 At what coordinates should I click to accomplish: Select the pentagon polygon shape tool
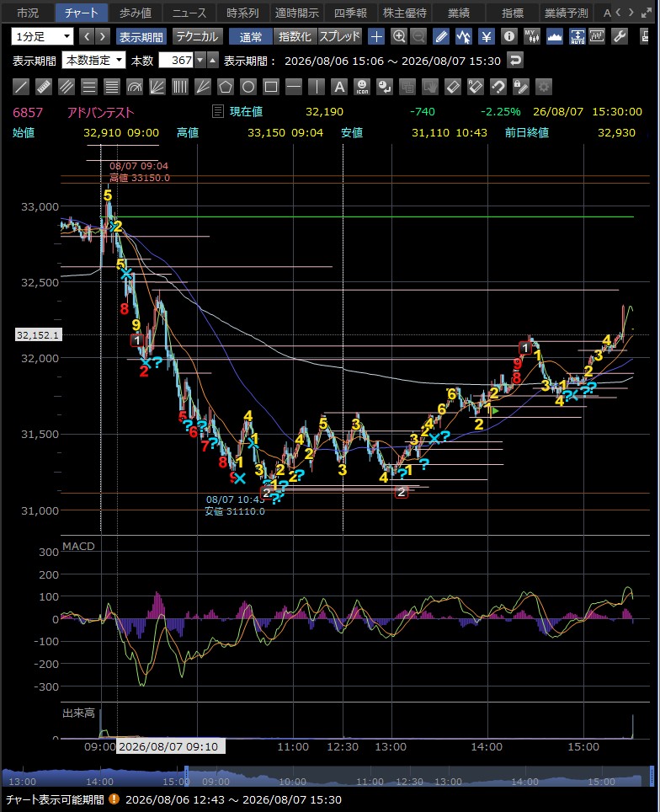(x=226, y=87)
